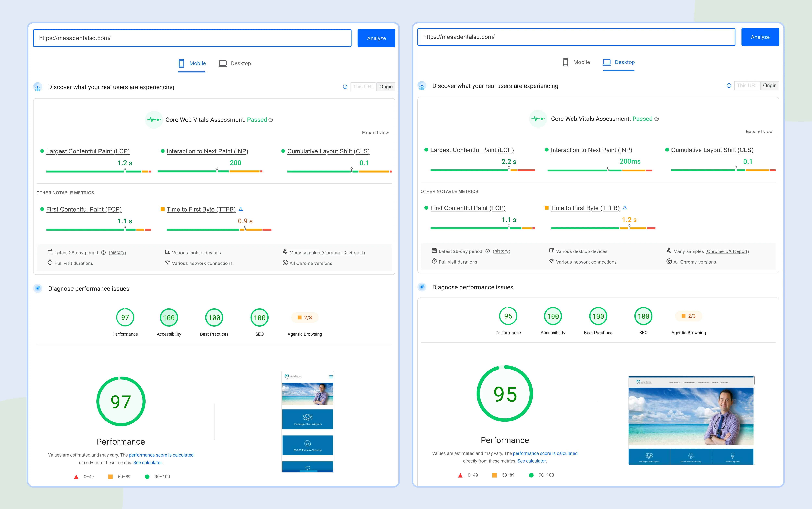Click experimental flask icon by TTFB, left panel
The width and height of the screenshot is (812, 509).
(x=241, y=209)
